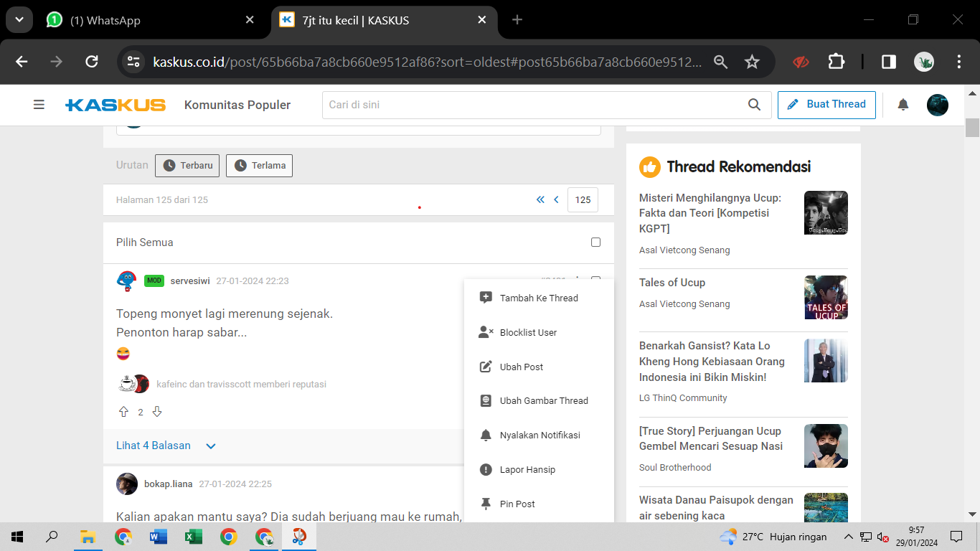Bookmark this page with the star icon
The image size is (980, 551).
pyautogui.click(x=752, y=62)
